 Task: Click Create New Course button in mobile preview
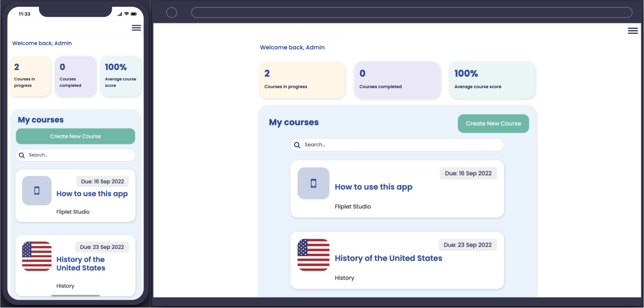[x=75, y=136]
